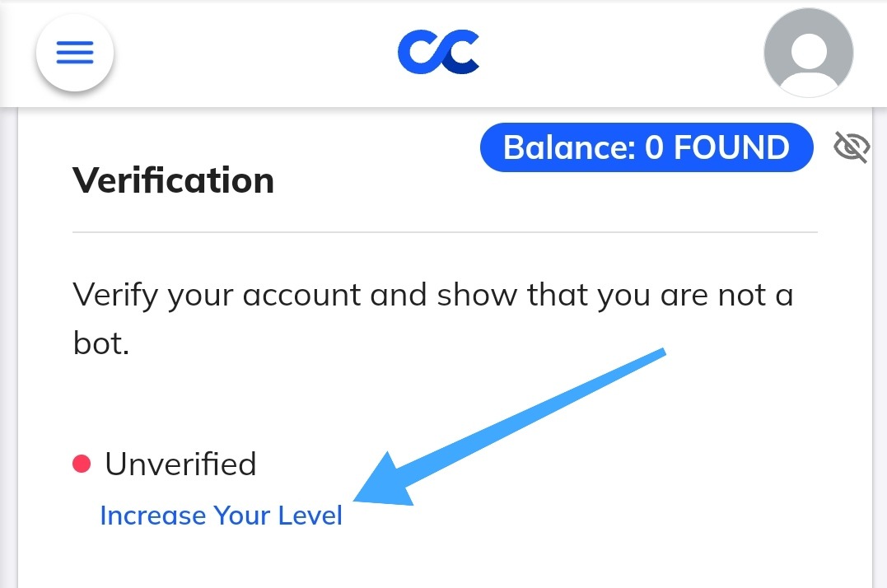Click the gray person silhouette in the avatar
Image resolution: width=887 pixels, height=588 pixels.
pos(808,59)
